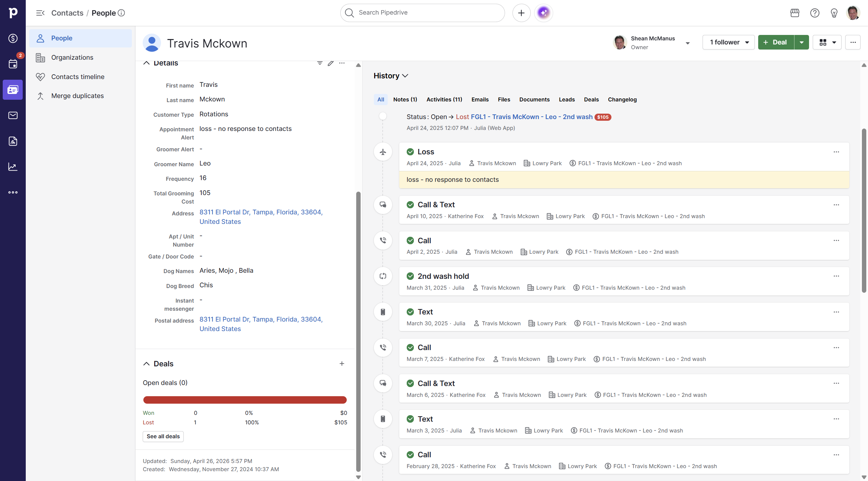Collapse the Deals section chevron
This screenshot has height=481, width=868.
pos(146,364)
